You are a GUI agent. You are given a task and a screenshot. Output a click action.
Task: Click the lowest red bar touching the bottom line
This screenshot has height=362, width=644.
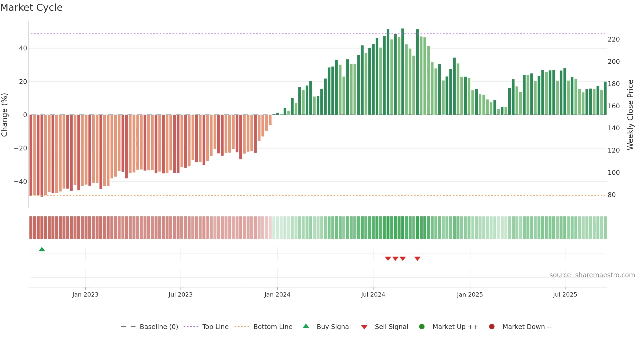(42, 156)
